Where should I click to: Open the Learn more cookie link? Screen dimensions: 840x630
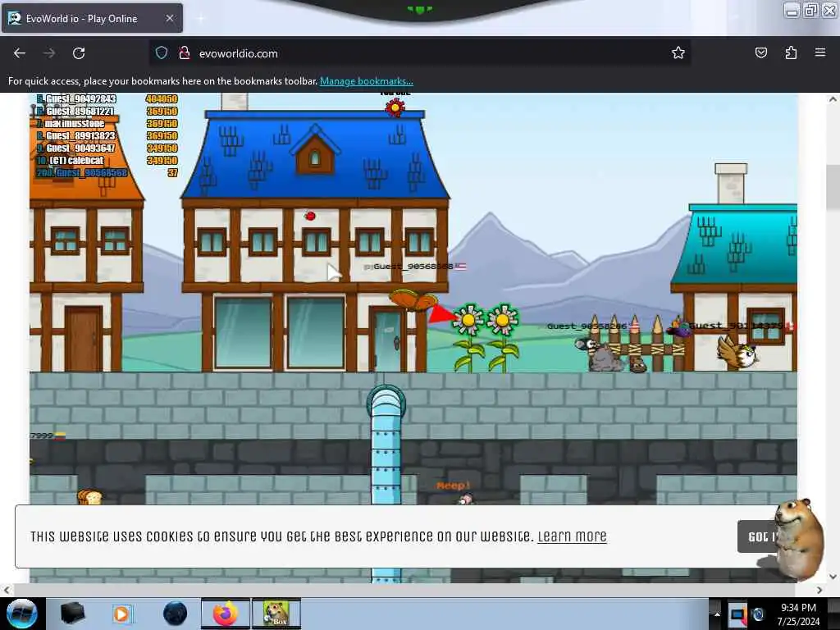[x=572, y=536]
